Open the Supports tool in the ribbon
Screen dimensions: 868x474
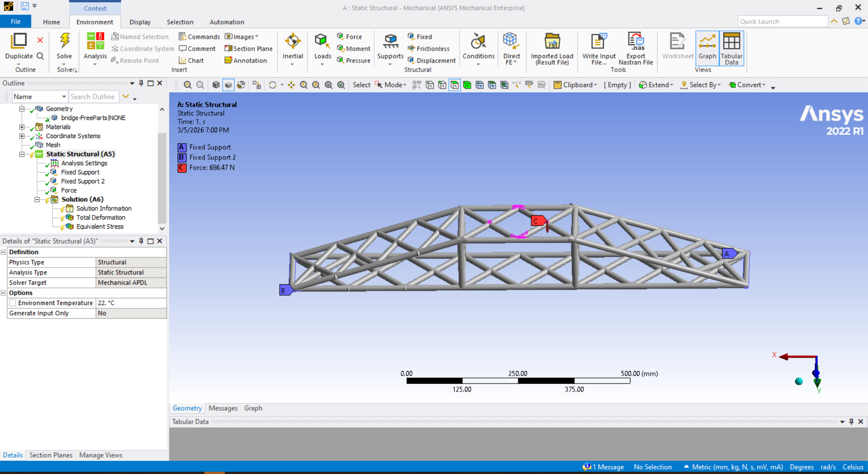[389, 48]
